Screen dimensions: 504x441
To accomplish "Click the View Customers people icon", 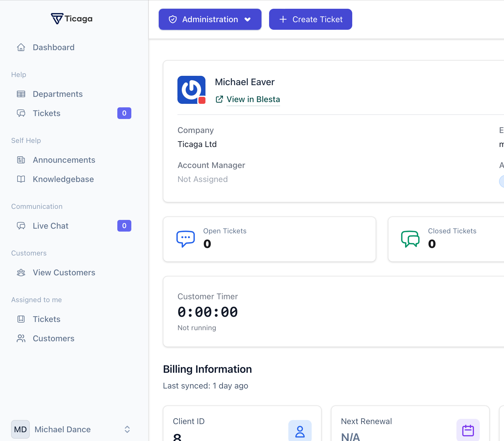I will 21,272.
